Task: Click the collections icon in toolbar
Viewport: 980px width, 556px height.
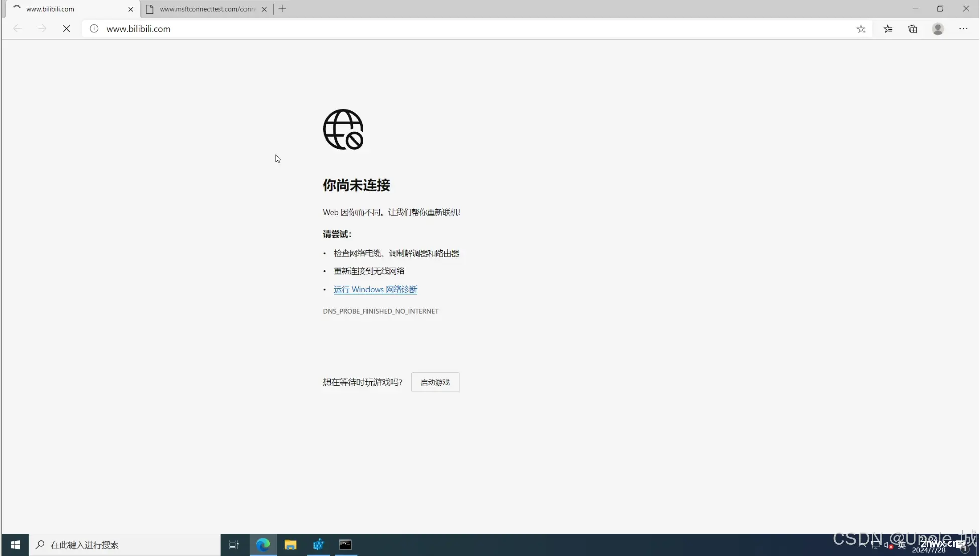Action: [913, 28]
